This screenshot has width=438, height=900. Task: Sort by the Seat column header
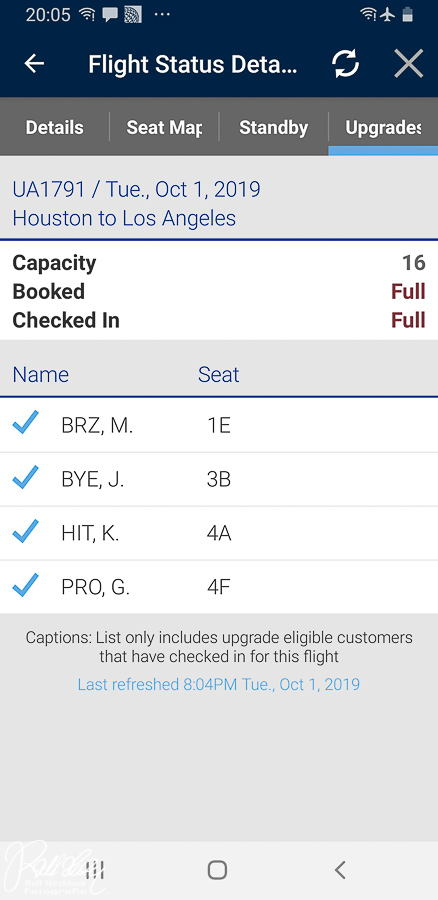(x=219, y=374)
